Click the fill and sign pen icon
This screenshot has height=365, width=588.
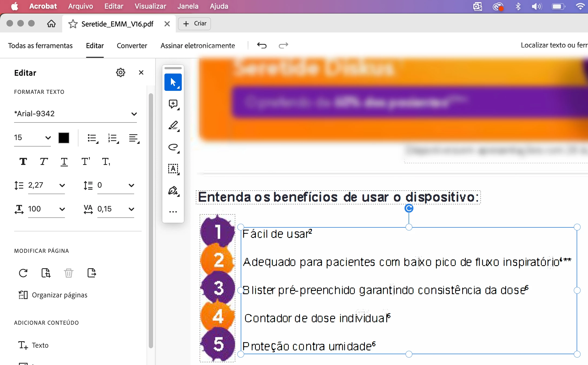[173, 191]
